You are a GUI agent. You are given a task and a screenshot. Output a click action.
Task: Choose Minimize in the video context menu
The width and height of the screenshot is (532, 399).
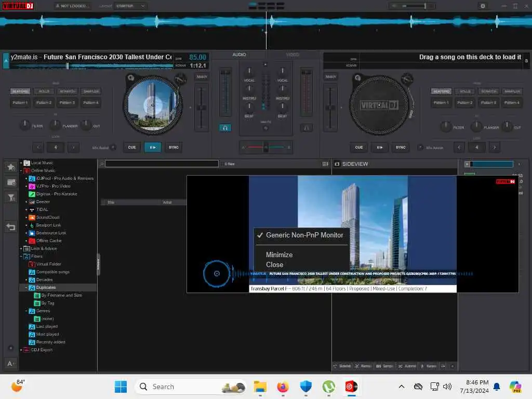[279, 255]
